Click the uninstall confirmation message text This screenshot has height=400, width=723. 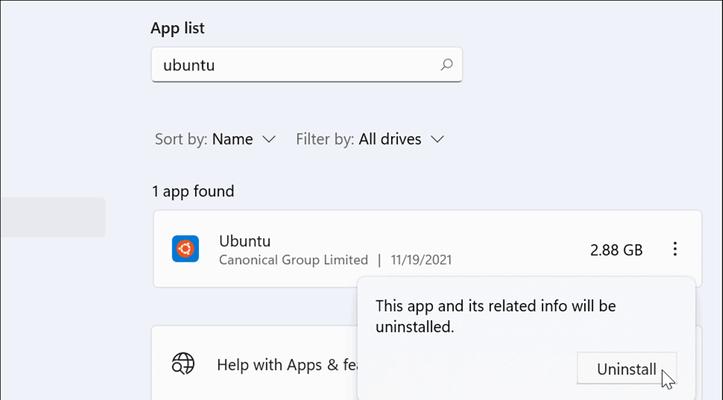point(496,316)
